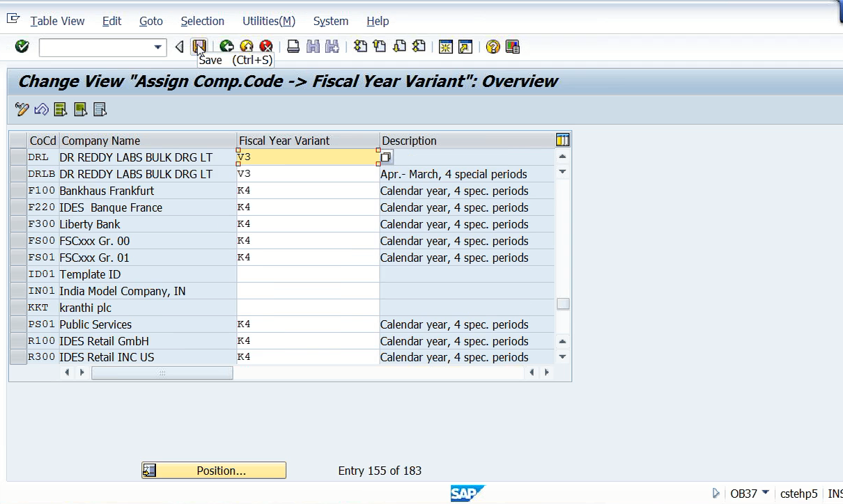Click the Change/Display pencil toggle icon
Screen dimensions: 843x504
[22, 109]
